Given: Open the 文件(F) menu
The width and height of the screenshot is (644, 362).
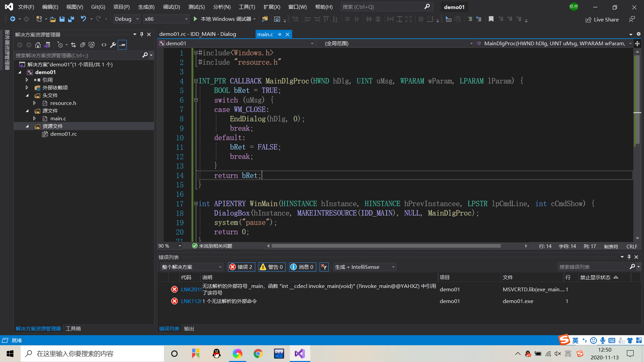Looking at the screenshot, I should [x=26, y=7].
